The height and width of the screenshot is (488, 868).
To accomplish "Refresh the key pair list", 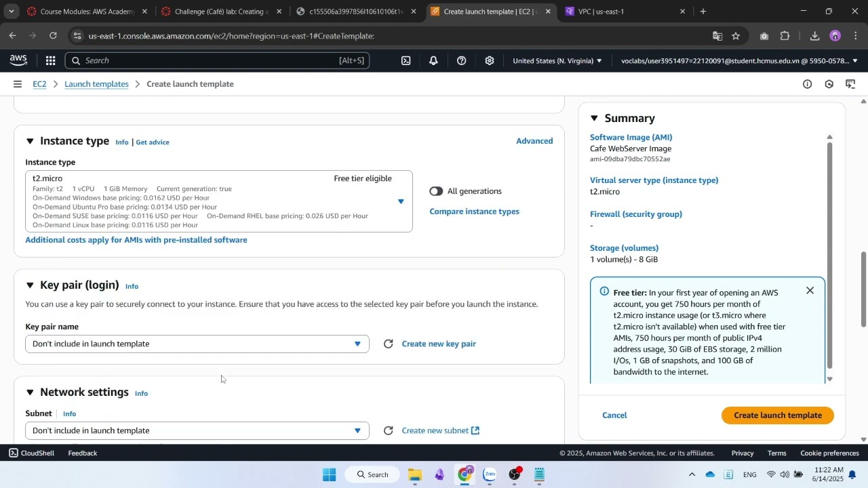I will pyautogui.click(x=389, y=344).
